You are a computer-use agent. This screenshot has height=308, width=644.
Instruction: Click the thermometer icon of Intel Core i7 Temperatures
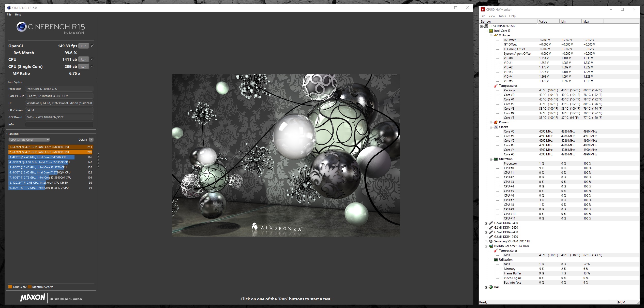pos(496,86)
